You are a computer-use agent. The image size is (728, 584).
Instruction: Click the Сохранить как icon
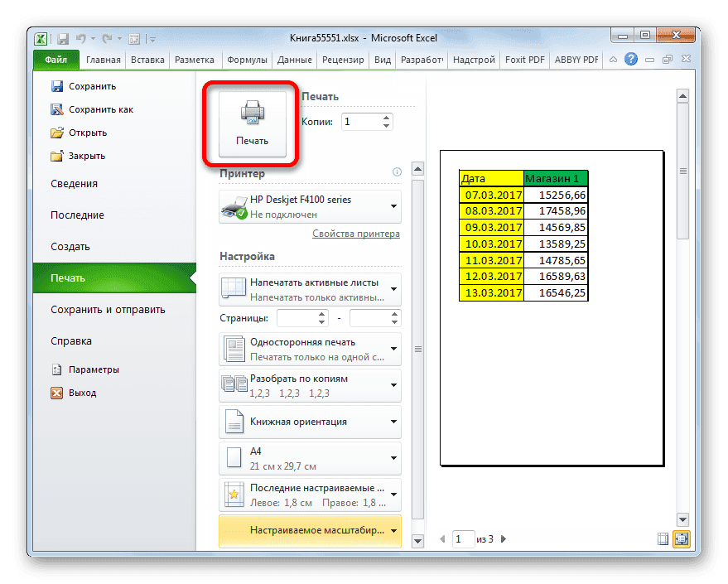coord(58,109)
